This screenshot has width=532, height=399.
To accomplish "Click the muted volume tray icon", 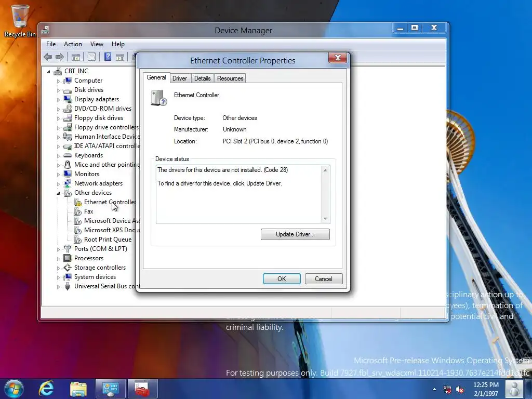I will click(x=460, y=390).
